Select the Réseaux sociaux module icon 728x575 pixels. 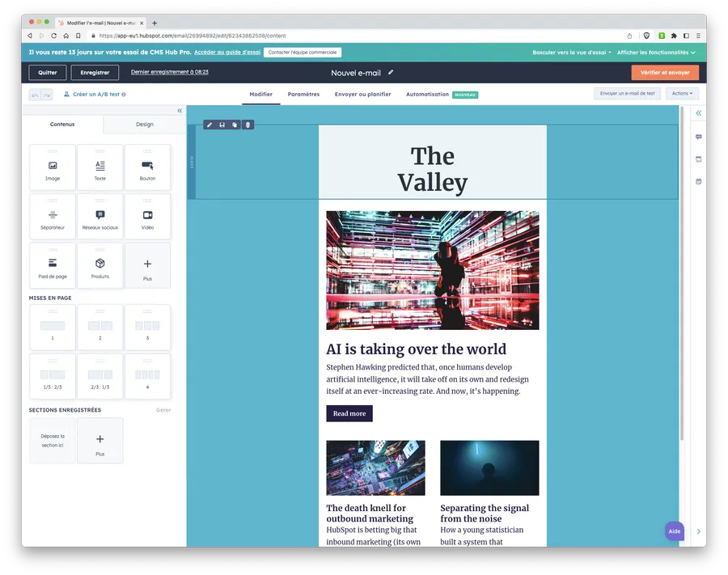pyautogui.click(x=100, y=215)
